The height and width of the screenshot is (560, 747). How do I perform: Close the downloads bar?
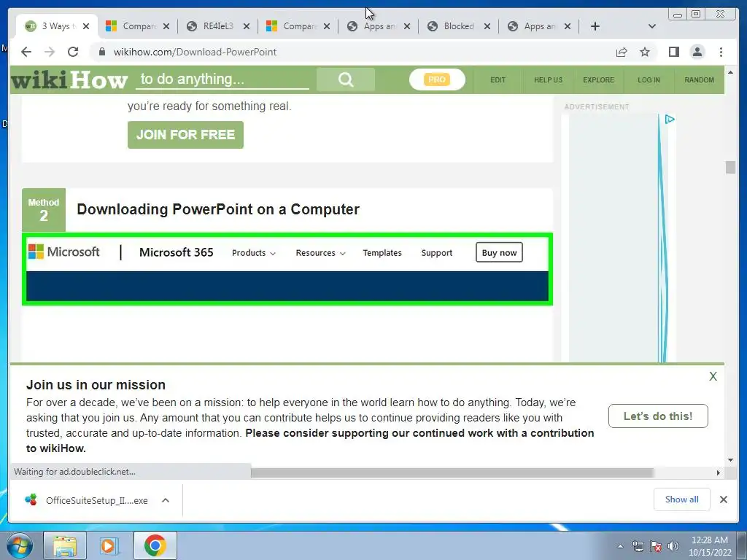(723, 499)
